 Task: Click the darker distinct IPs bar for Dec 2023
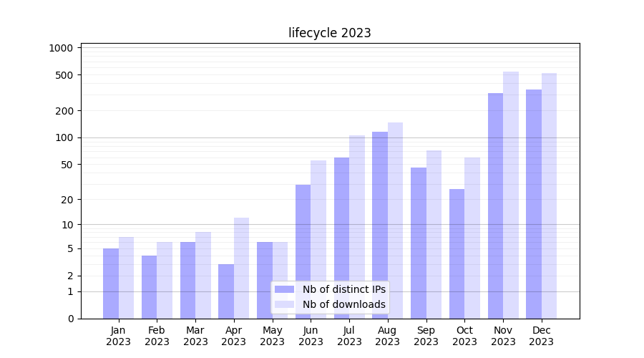tap(534, 204)
